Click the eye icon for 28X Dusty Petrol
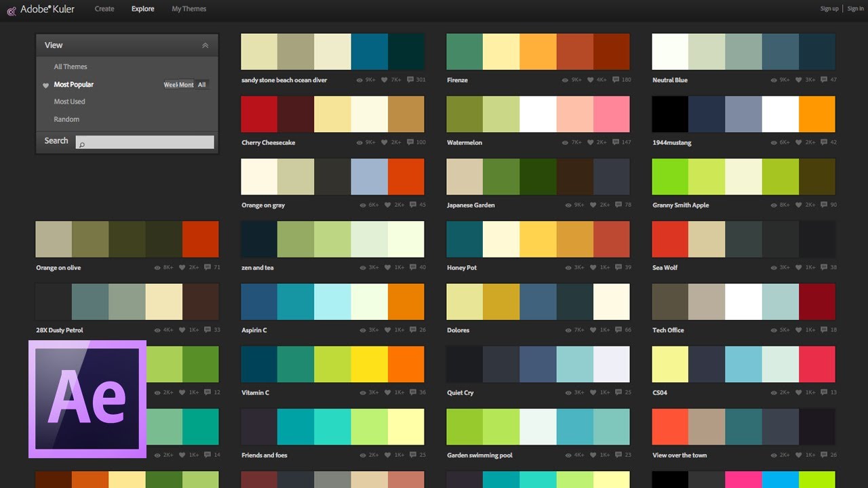The image size is (868, 488). tap(157, 330)
